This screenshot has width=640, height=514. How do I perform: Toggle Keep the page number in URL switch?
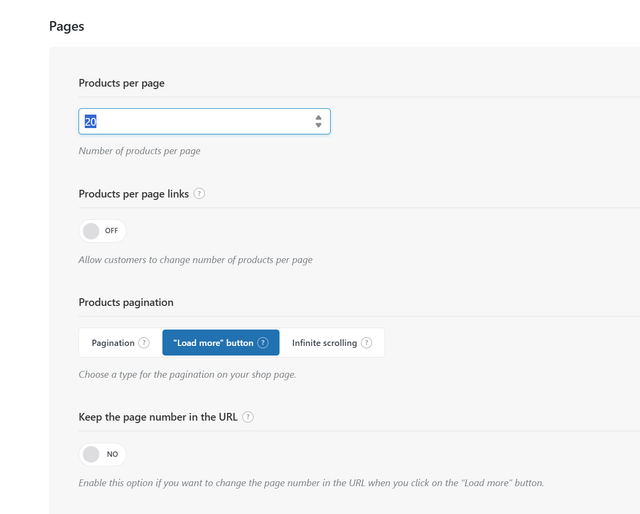click(102, 454)
